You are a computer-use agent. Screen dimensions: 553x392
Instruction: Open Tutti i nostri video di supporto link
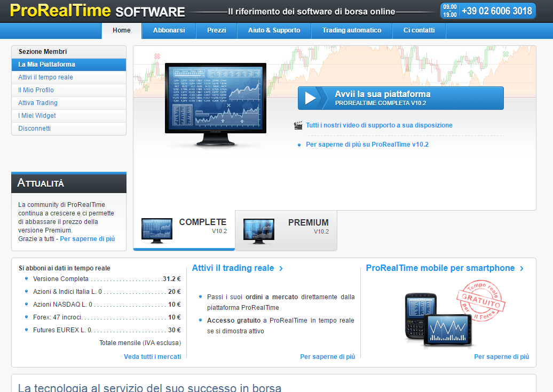[379, 125]
